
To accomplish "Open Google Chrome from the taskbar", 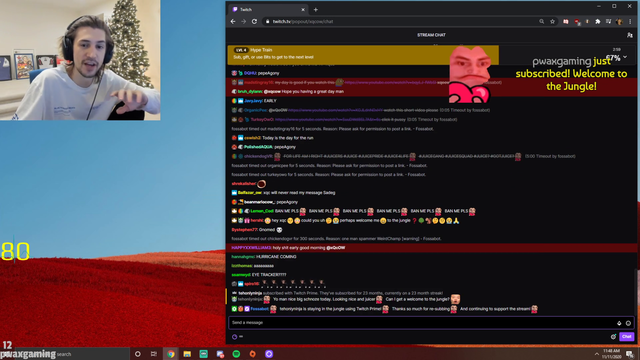I will [x=171, y=354].
